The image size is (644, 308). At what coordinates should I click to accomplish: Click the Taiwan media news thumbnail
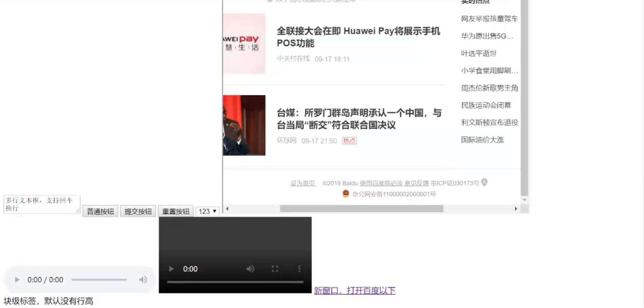[244, 125]
